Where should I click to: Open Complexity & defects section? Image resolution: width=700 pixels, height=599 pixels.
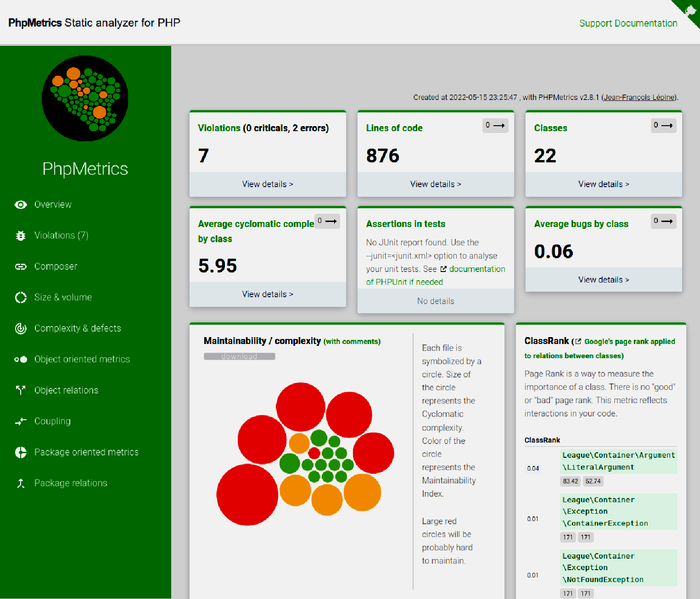(78, 328)
